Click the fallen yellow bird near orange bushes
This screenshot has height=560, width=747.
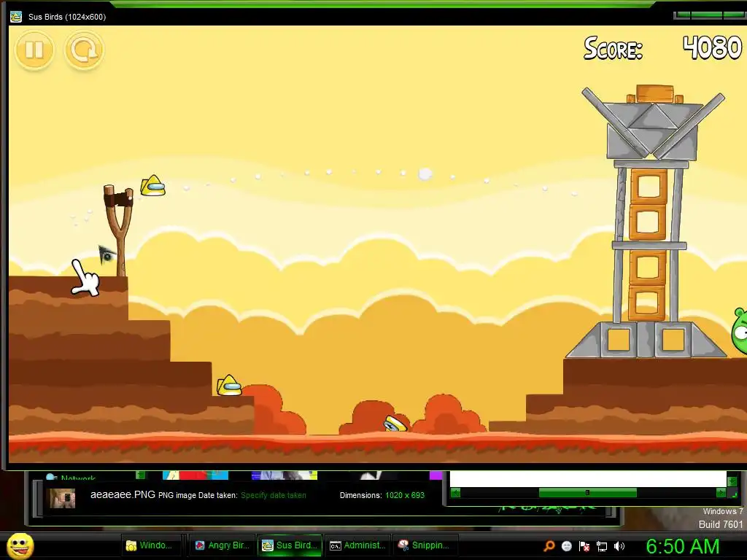point(396,424)
